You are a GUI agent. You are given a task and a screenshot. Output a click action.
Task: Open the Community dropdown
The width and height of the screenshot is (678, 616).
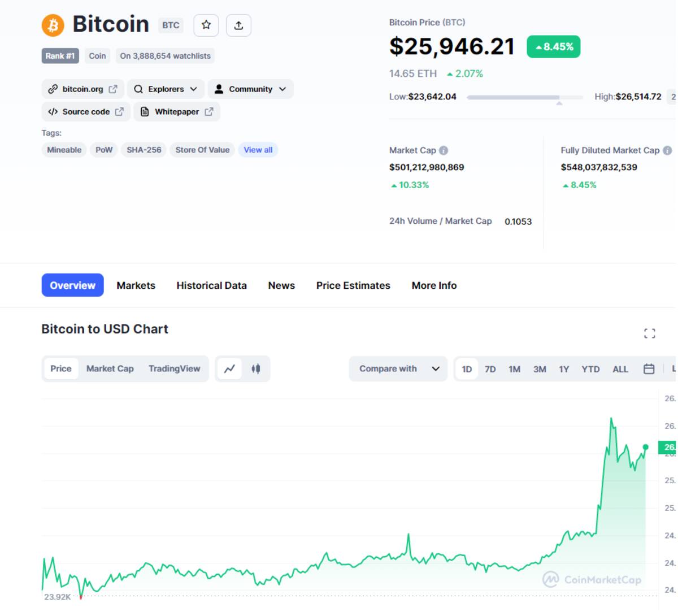[x=250, y=89]
